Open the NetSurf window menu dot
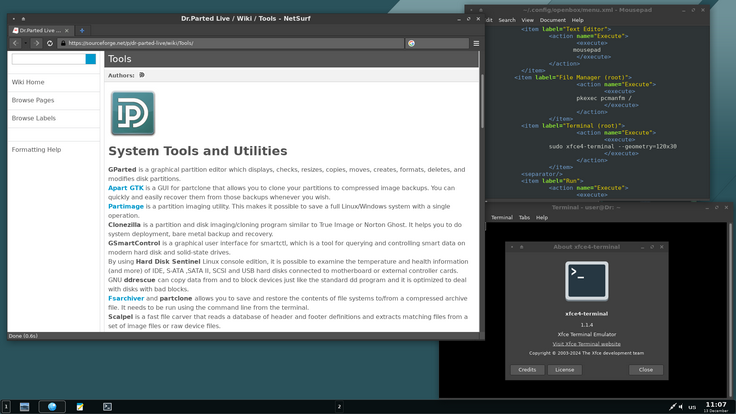This screenshot has height=414, width=736. (x=14, y=19)
